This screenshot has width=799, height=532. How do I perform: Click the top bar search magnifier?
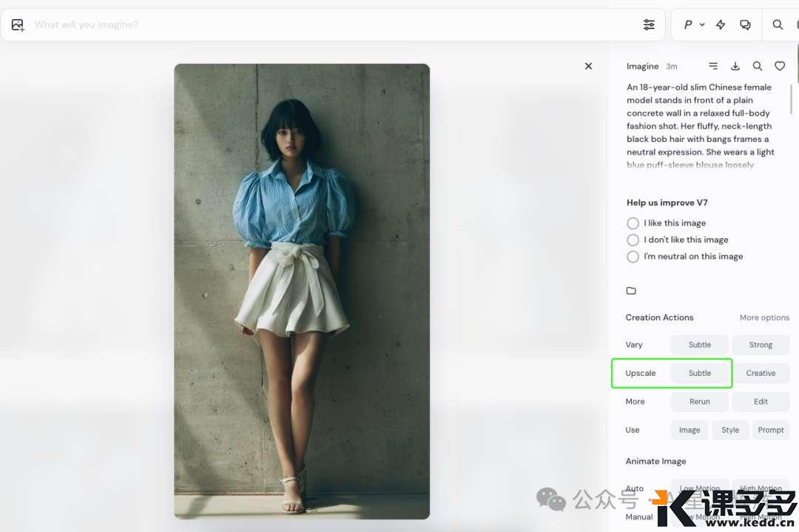pos(778,25)
